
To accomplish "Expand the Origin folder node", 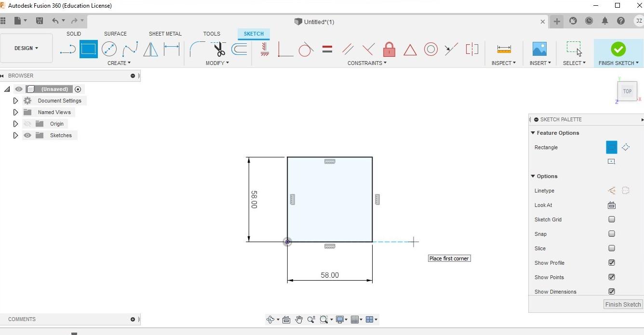I will (x=15, y=124).
